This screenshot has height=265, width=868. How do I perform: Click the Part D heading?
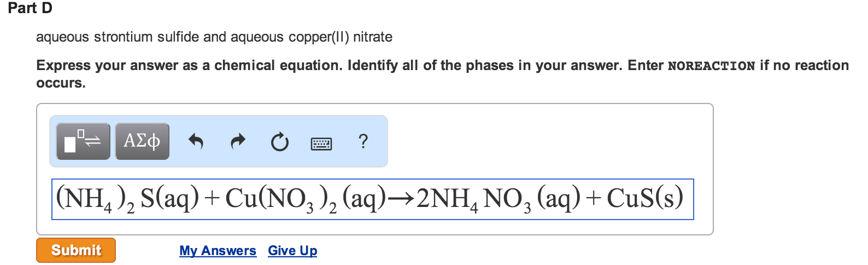point(30,8)
